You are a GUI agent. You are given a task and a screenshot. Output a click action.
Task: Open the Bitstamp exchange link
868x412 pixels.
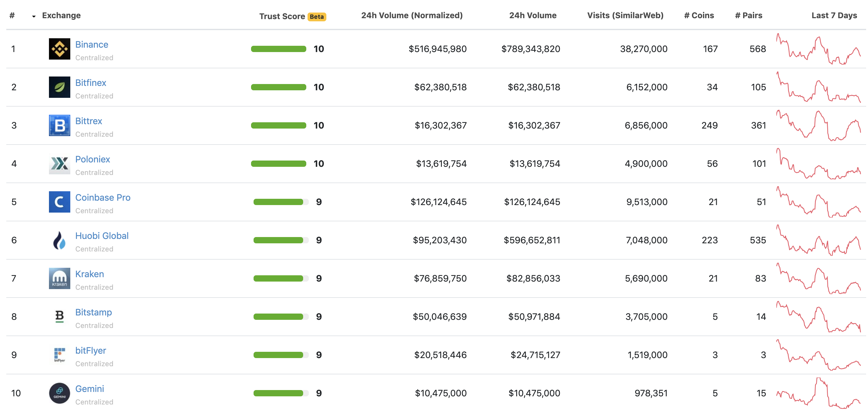(x=93, y=312)
